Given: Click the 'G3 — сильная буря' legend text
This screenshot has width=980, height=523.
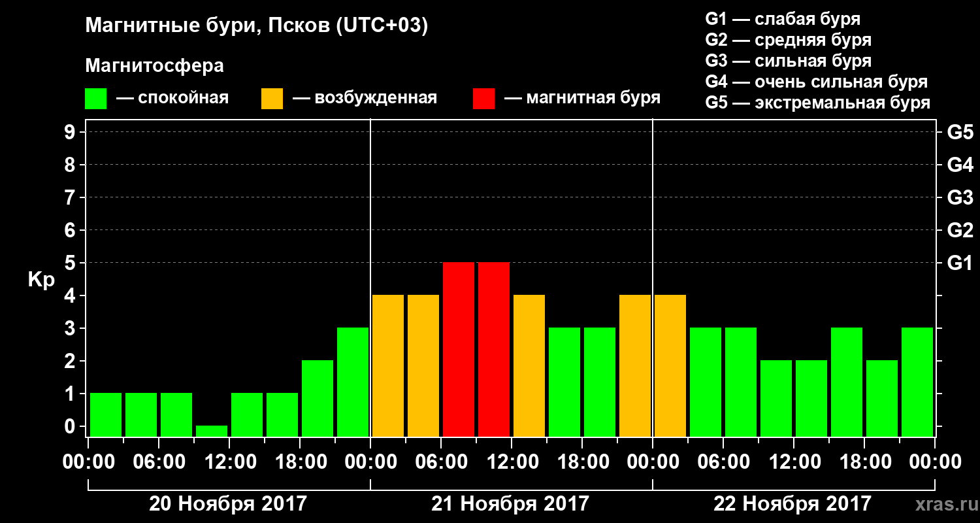Looking at the screenshot, I should (x=789, y=61).
